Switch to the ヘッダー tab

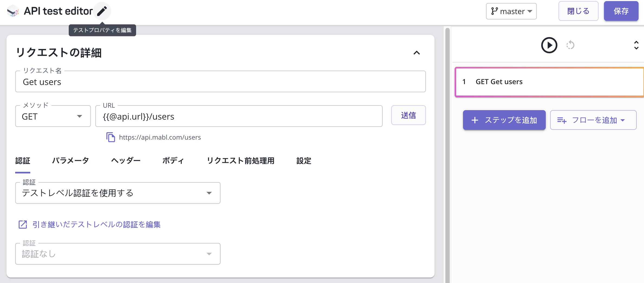[x=126, y=161]
